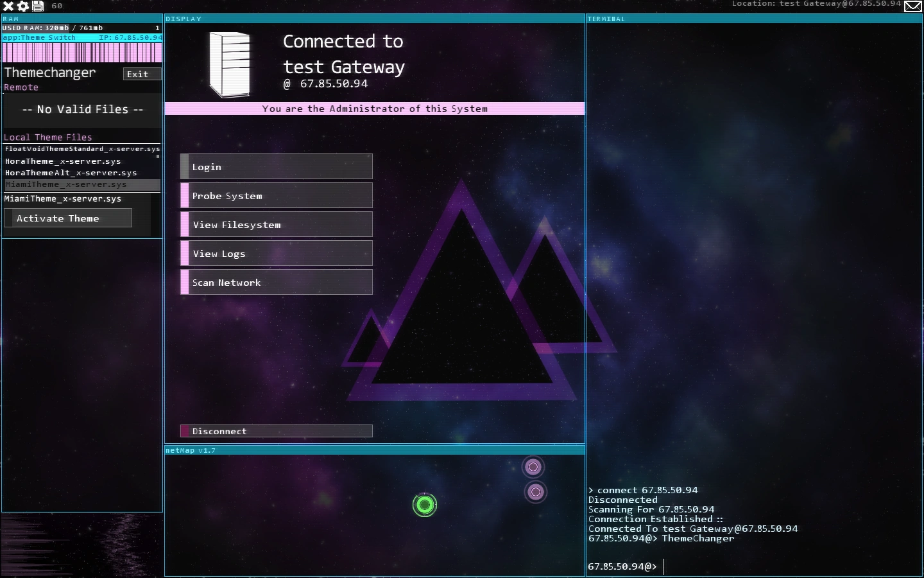Click the terminal command input line
Viewport: 924px width, 578px height.
click(x=754, y=566)
